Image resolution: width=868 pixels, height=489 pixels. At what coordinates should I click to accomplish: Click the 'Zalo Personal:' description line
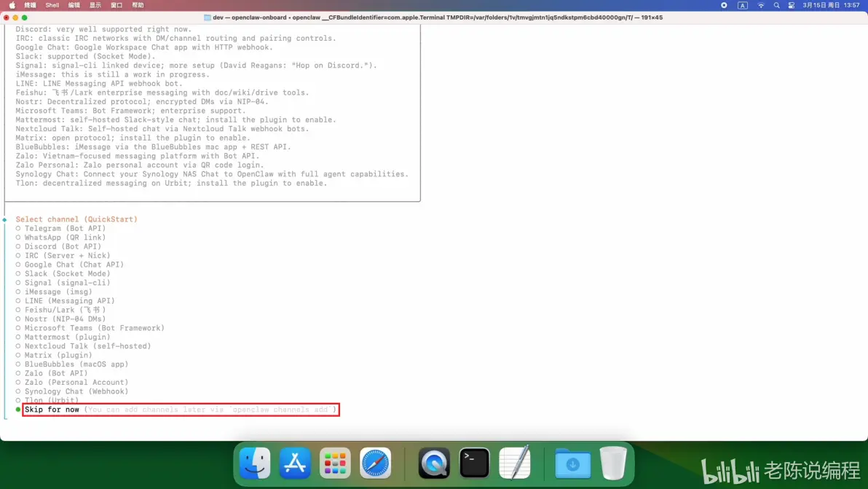[140, 165]
